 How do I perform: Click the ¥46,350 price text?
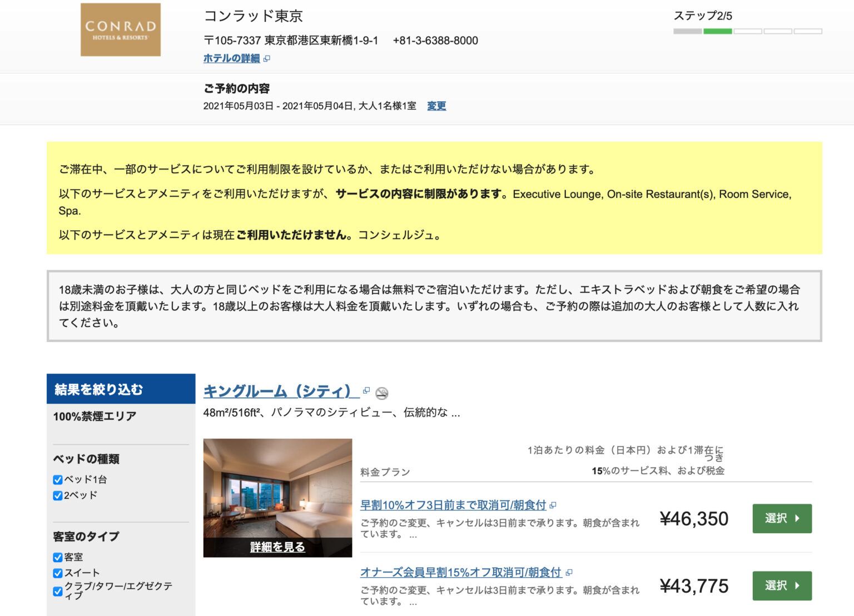coord(694,519)
